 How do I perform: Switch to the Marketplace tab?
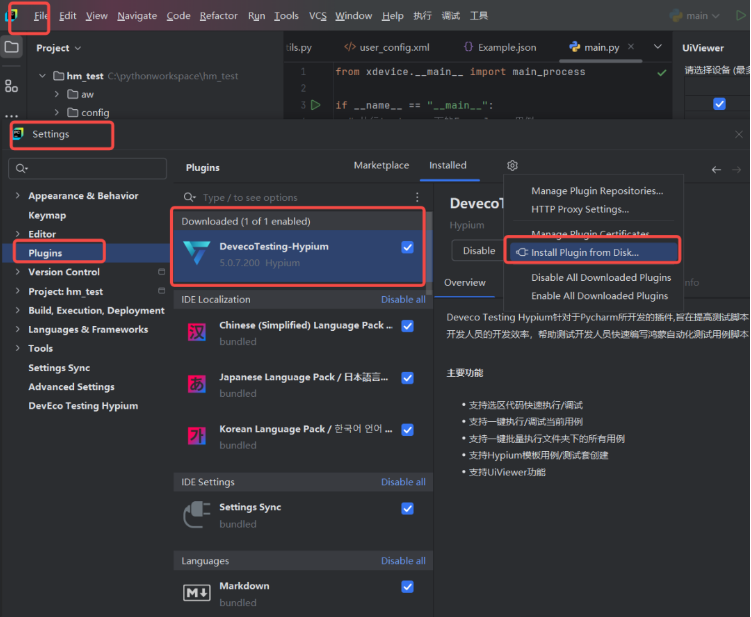(x=381, y=165)
